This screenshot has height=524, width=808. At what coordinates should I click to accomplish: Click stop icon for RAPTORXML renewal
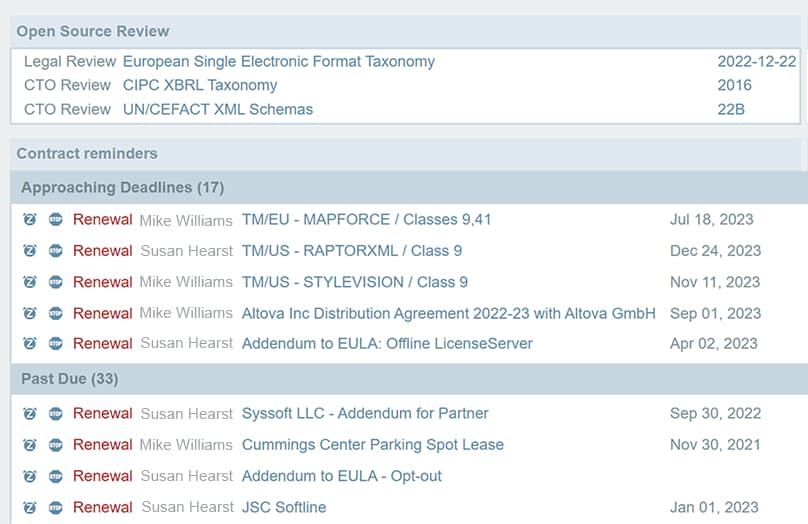click(x=55, y=251)
